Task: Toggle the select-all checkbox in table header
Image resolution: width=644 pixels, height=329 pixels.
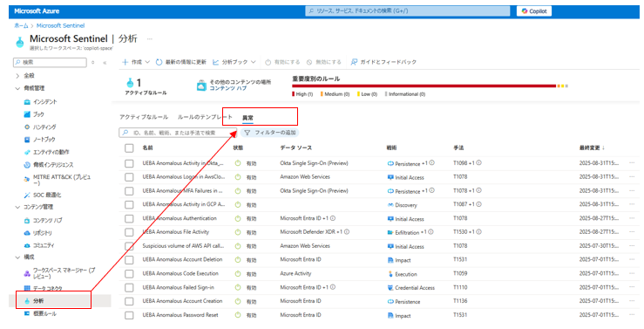Action: tap(129, 148)
